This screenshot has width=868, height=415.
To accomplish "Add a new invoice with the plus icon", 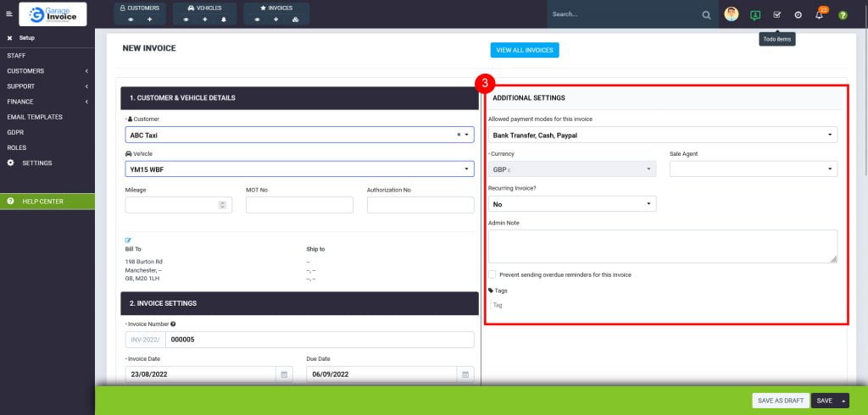I will click(x=275, y=19).
